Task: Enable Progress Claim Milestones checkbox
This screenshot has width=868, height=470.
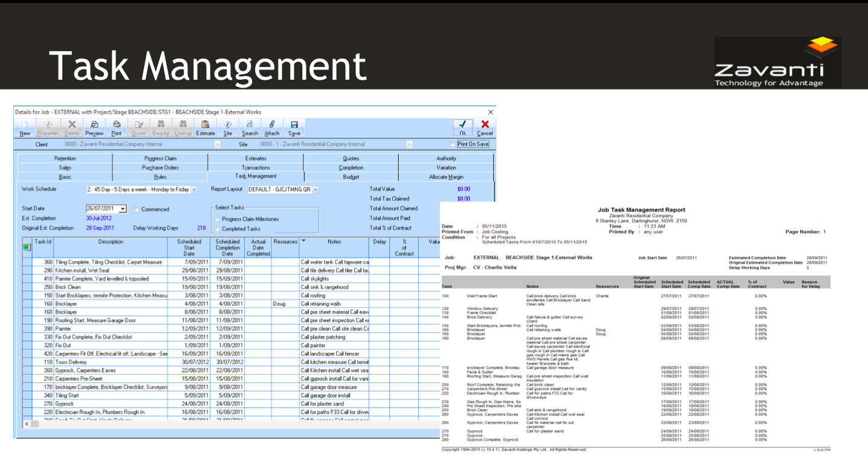Action: pos(218,219)
